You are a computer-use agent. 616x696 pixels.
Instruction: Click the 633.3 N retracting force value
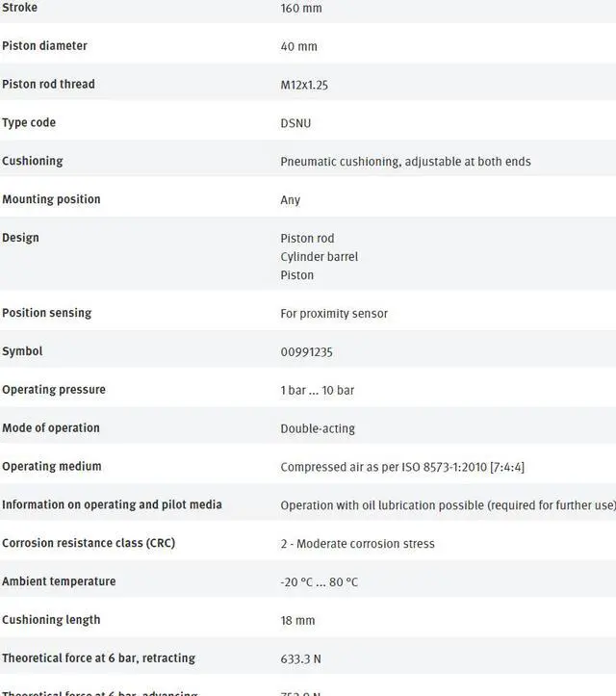click(301, 659)
